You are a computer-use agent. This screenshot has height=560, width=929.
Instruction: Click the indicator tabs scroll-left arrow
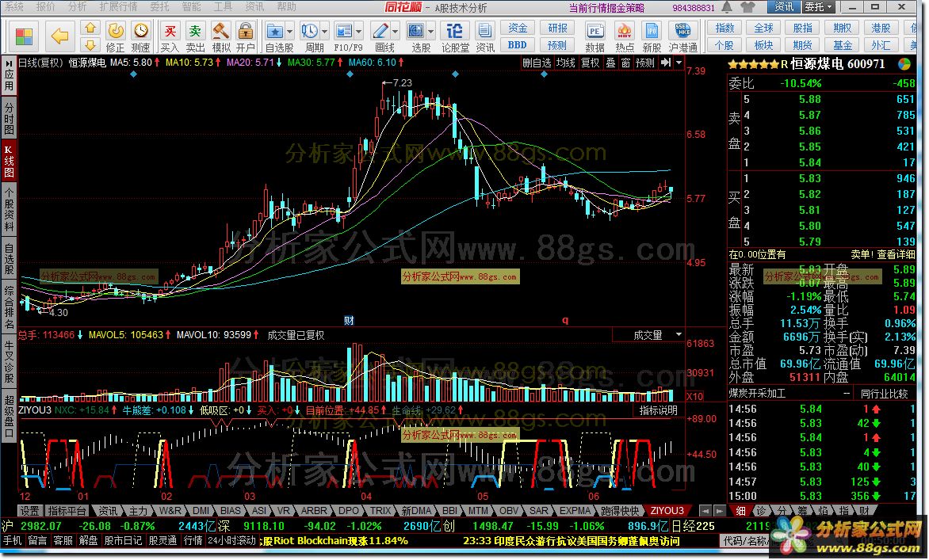click(705, 510)
